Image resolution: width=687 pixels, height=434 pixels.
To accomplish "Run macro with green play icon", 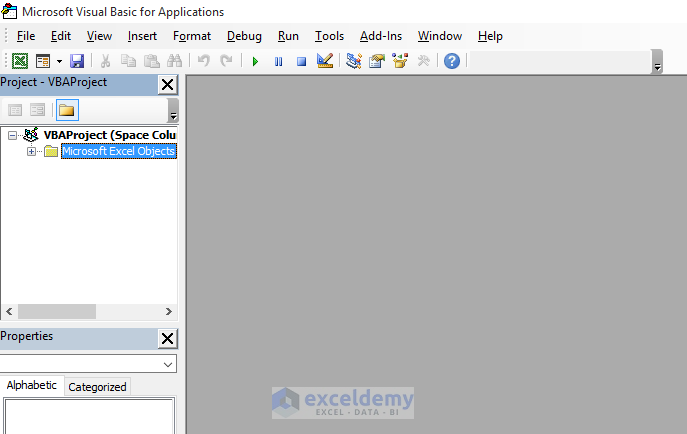I will [x=255, y=61].
